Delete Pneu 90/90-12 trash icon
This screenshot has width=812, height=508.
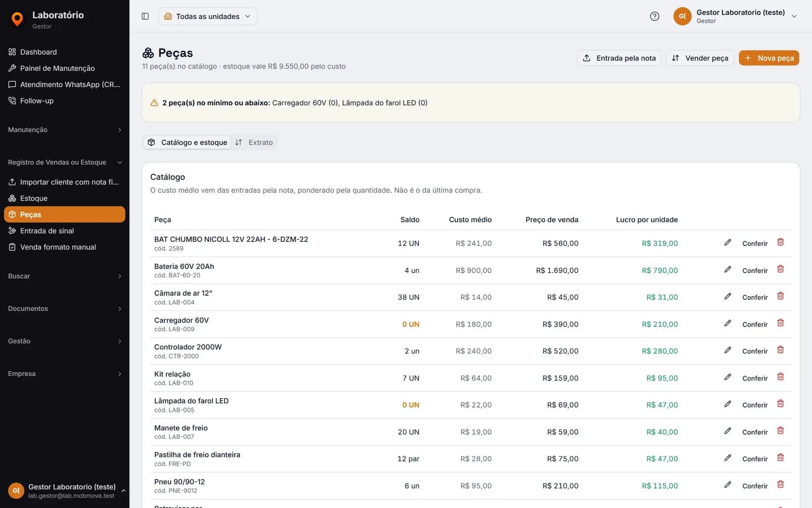click(x=781, y=485)
